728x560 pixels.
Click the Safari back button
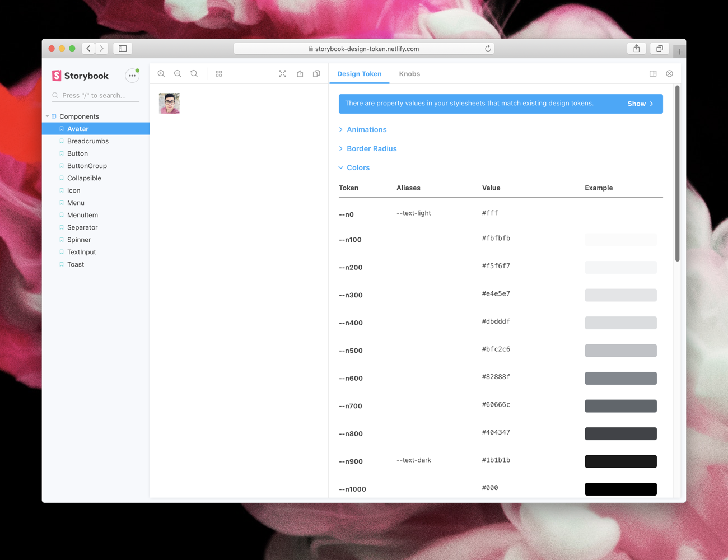(x=88, y=49)
